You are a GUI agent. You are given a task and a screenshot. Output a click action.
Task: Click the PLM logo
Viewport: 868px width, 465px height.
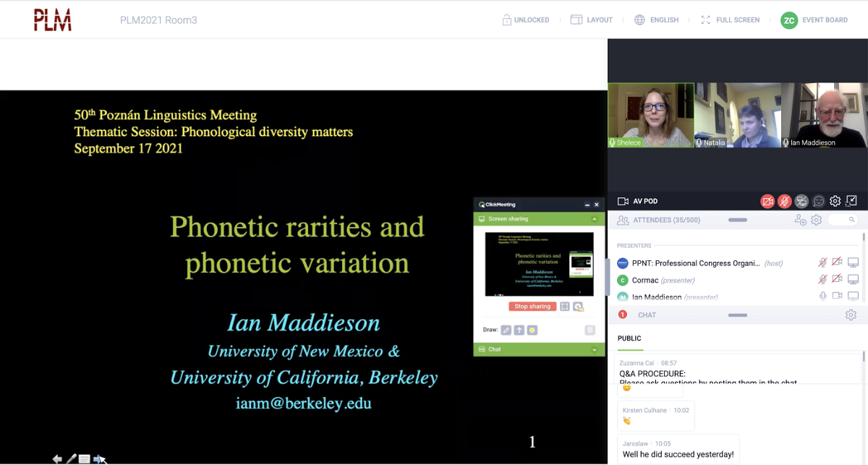tap(53, 20)
